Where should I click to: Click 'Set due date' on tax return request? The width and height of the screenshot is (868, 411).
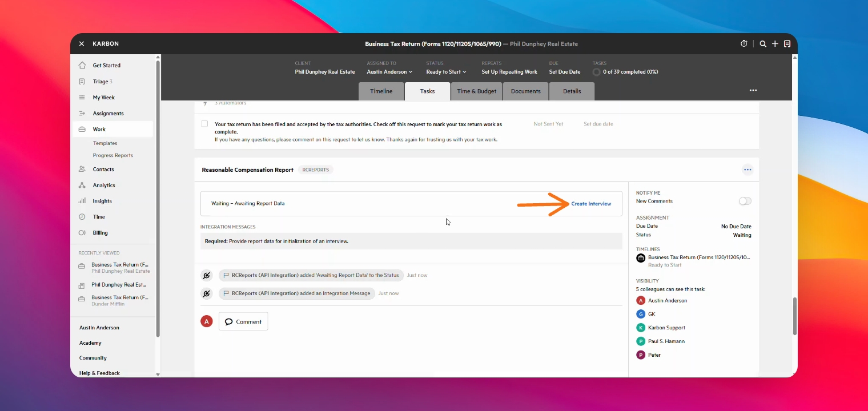pos(598,124)
